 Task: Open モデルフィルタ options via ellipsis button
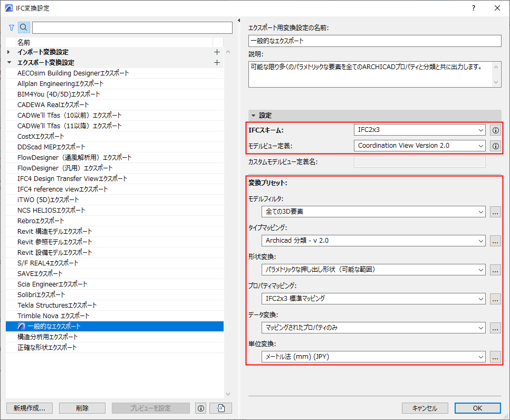pyautogui.click(x=495, y=212)
